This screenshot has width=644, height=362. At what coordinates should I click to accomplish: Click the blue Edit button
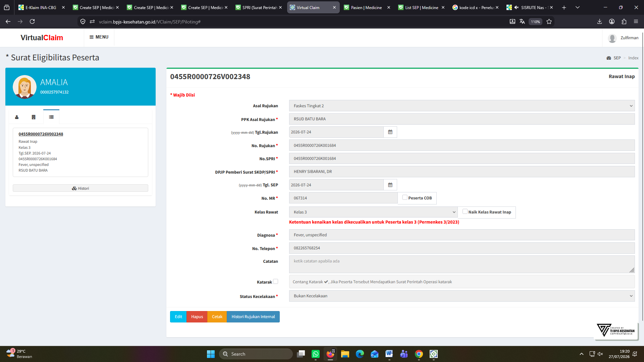click(x=178, y=317)
